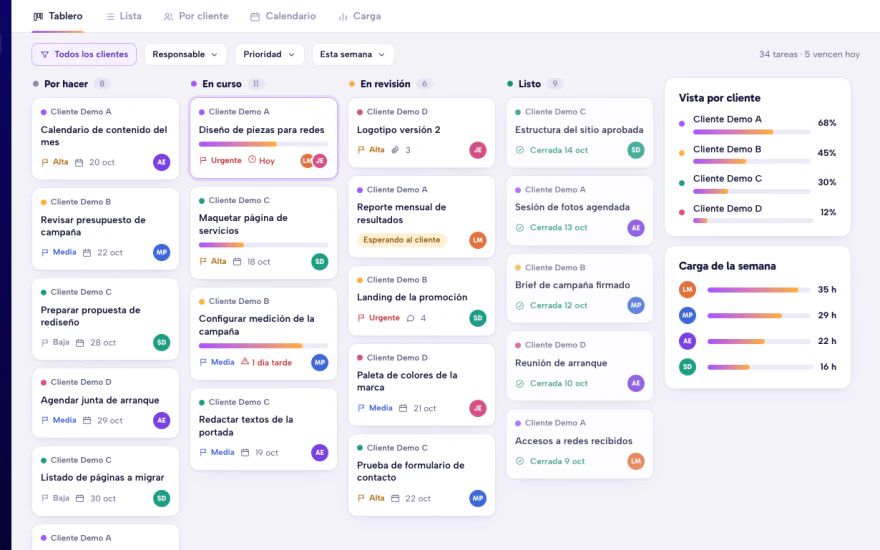The image size is (880, 550).
Task: Click check icon on Estructura del sitio aprobada
Action: click(x=520, y=150)
